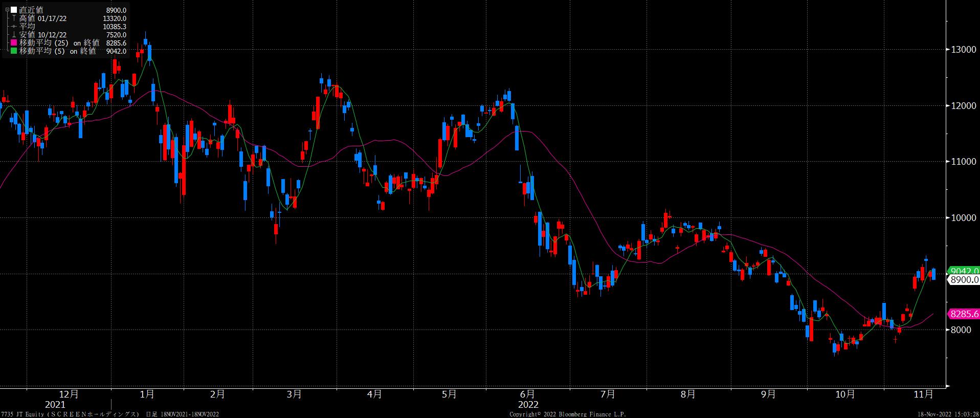The width and height of the screenshot is (980, 418).
Task: Select the 安値 10/12/22 legend row
Action: click(43, 35)
